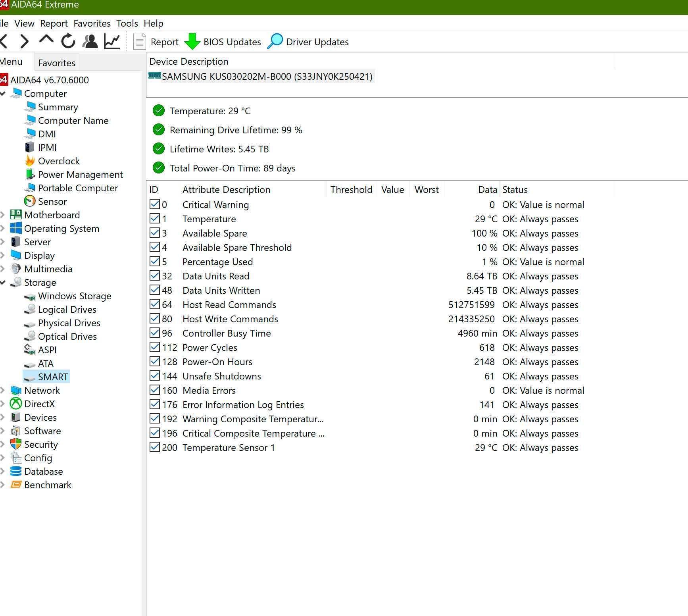The image size is (688, 616).
Task: Expand the Network node
Action: tap(2, 391)
